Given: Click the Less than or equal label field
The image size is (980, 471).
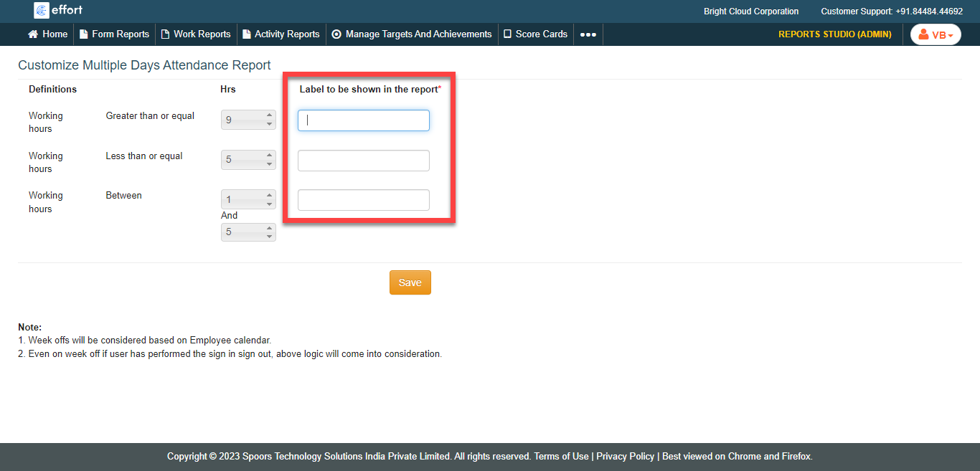Looking at the screenshot, I should (364, 161).
